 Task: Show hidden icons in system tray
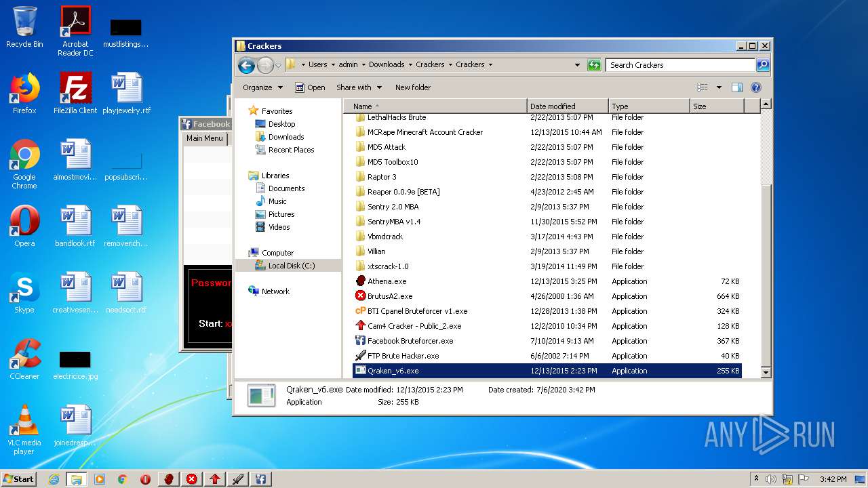point(756,479)
